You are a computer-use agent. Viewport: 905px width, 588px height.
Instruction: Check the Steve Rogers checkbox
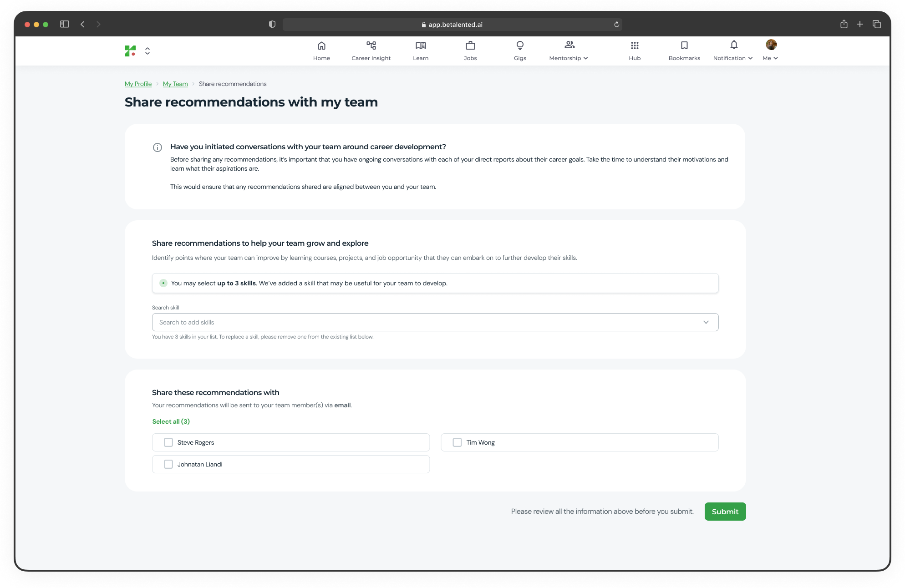tap(168, 442)
